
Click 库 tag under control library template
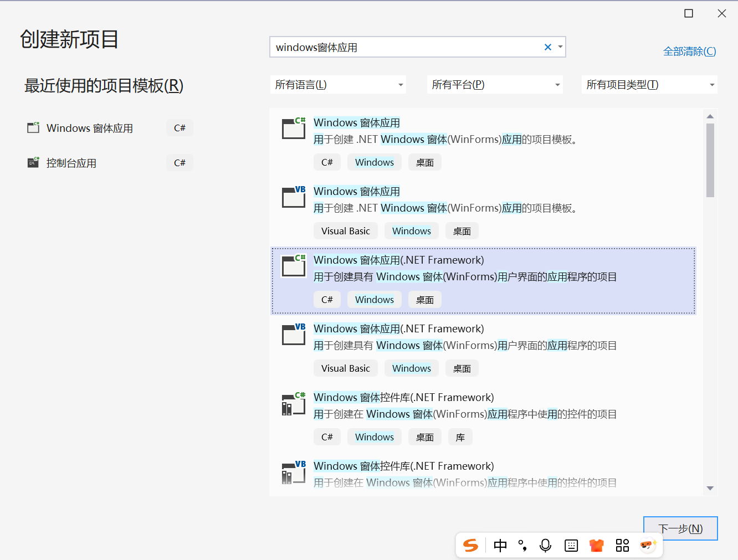click(x=460, y=437)
